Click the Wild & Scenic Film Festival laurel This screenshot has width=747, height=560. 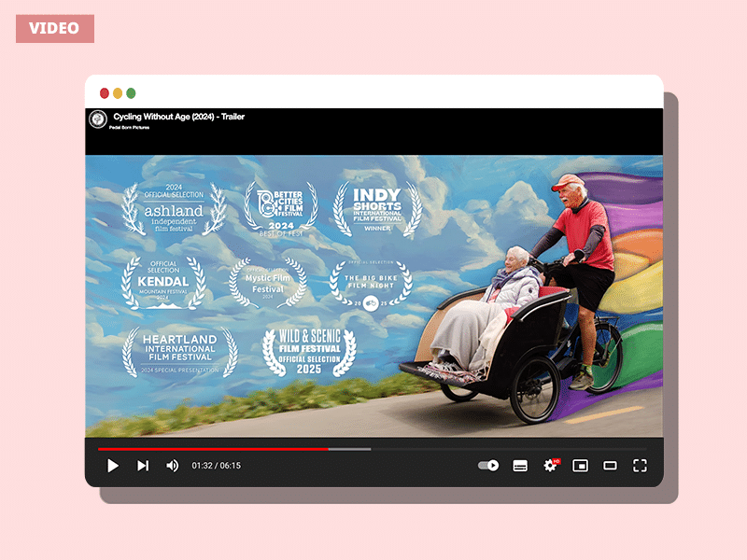coord(309,352)
